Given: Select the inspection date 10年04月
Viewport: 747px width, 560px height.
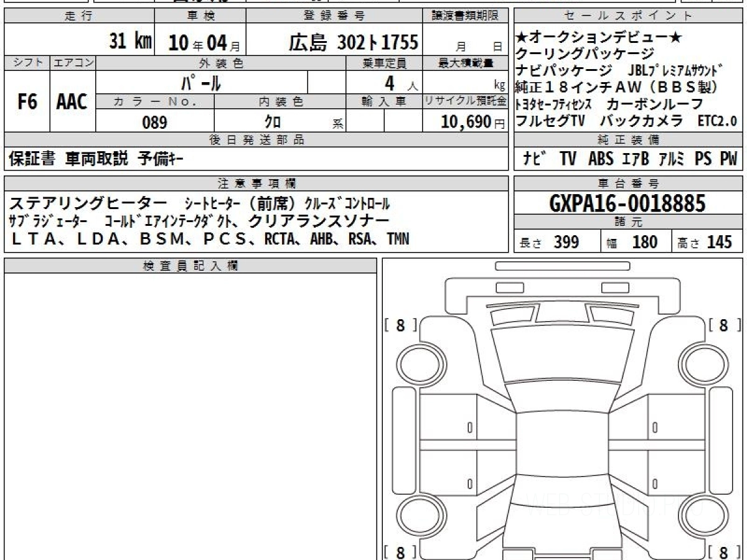Looking at the screenshot, I should 204,43.
